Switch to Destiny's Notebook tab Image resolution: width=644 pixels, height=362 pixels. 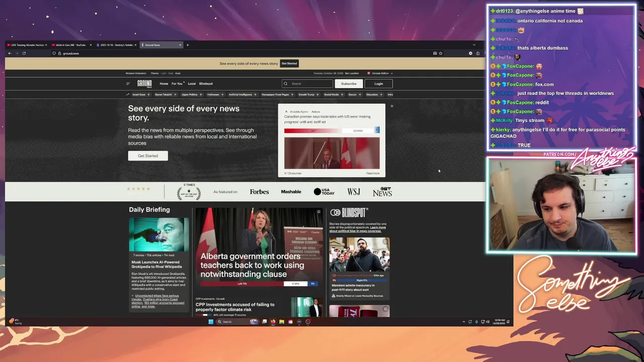115,45
